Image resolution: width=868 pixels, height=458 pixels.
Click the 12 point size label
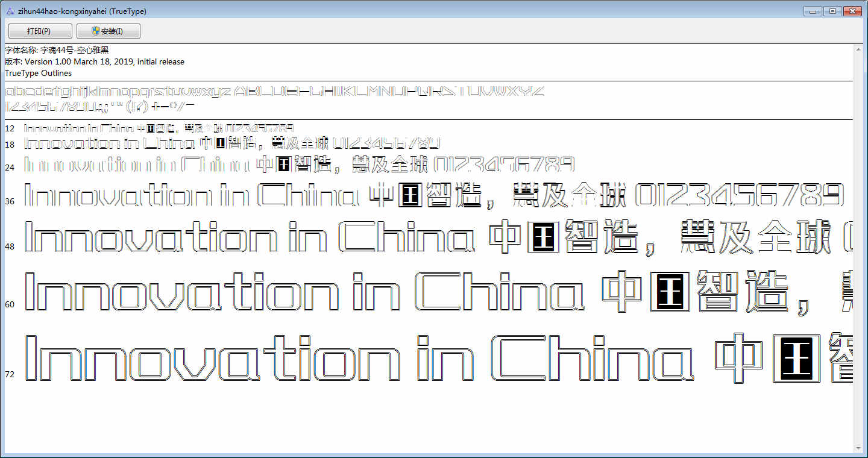coord(9,128)
